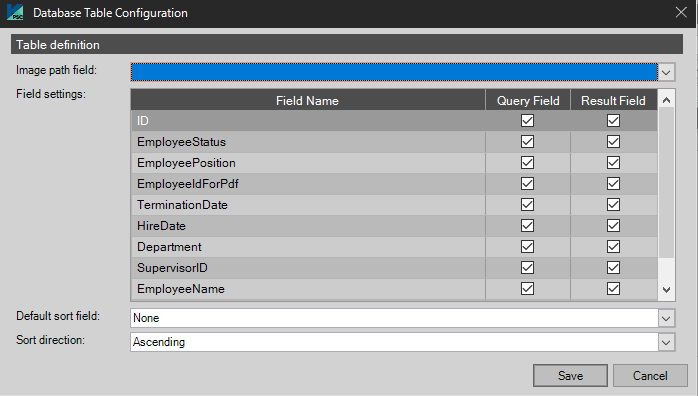Image resolution: width=698 pixels, height=396 pixels.
Task: Select the TerminationDate field name cell
Action: pos(308,205)
